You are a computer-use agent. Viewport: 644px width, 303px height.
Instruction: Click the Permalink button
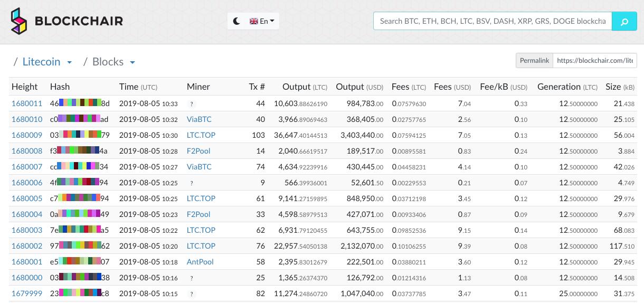[534, 61]
